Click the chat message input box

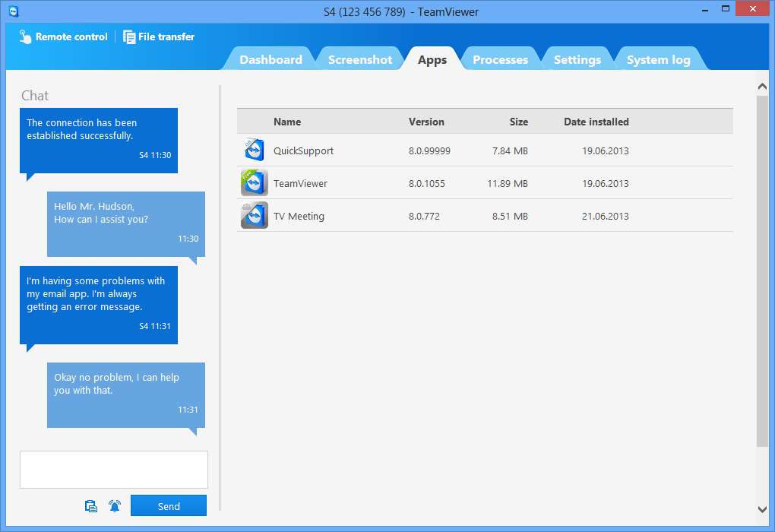[114, 469]
